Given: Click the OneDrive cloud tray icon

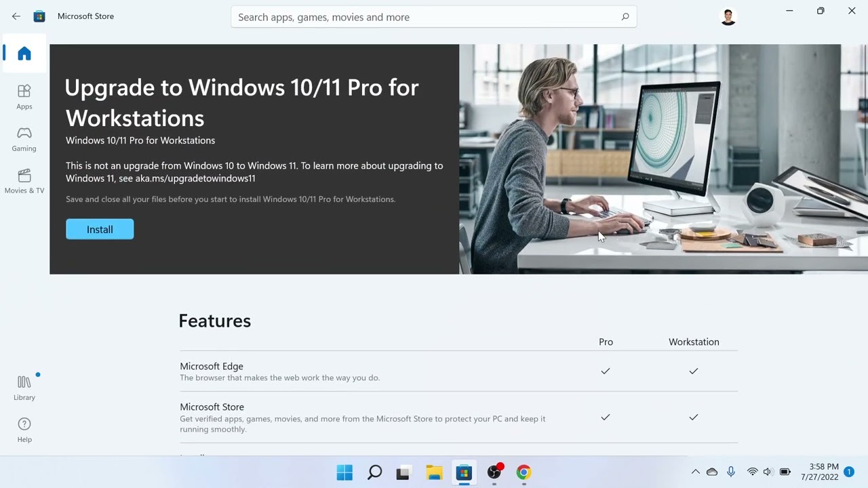Looking at the screenshot, I should (712, 472).
